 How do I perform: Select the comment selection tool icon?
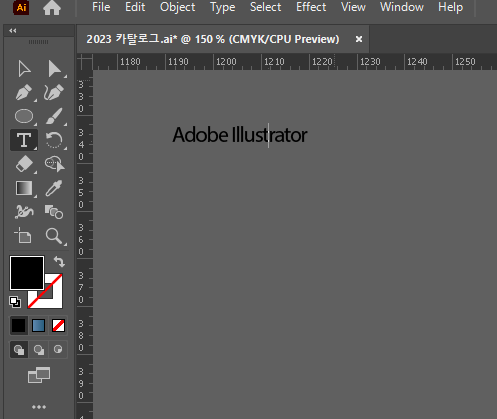[55, 164]
